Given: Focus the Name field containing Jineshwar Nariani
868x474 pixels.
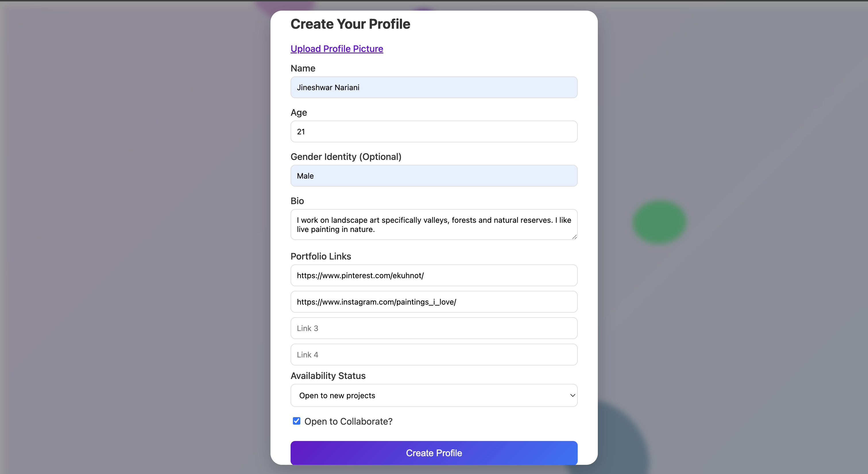Looking at the screenshot, I should [x=434, y=88].
